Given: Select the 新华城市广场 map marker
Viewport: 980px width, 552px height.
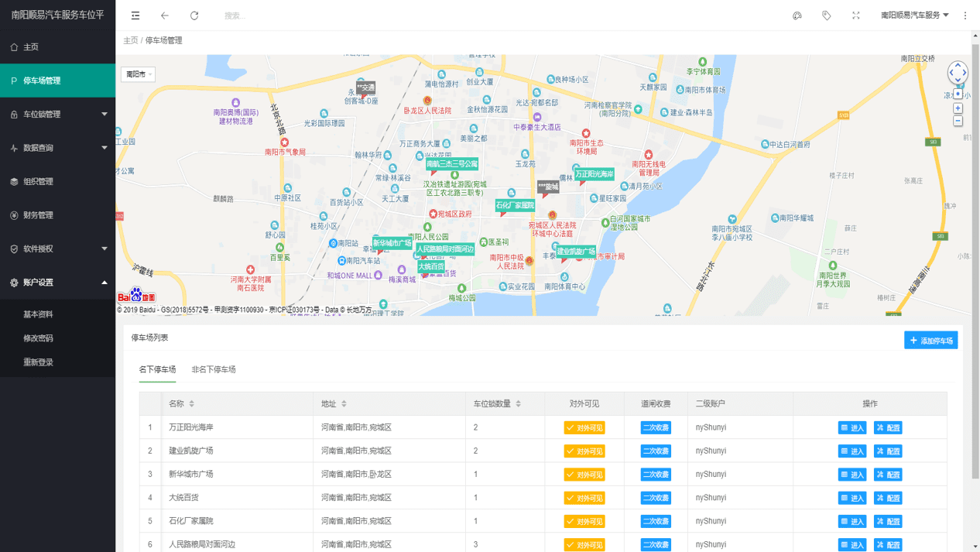Looking at the screenshot, I should tap(392, 243).
